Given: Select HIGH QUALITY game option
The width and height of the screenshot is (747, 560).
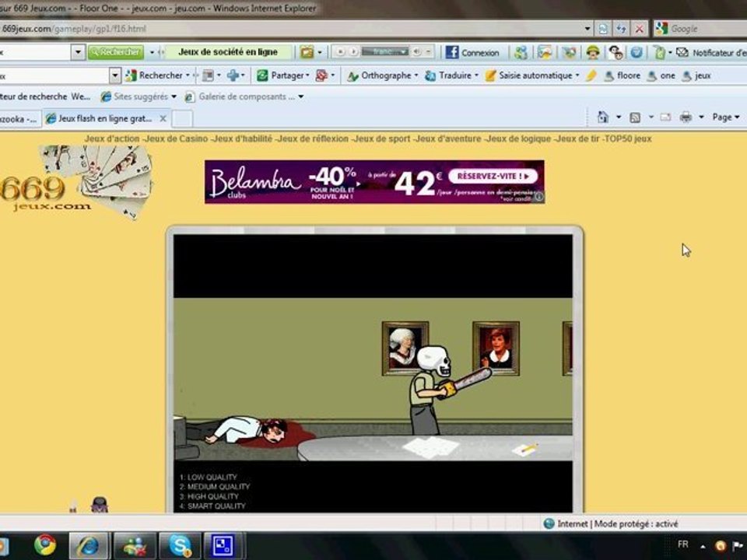Looking at the screenshot, I should (x=209, y=496).
